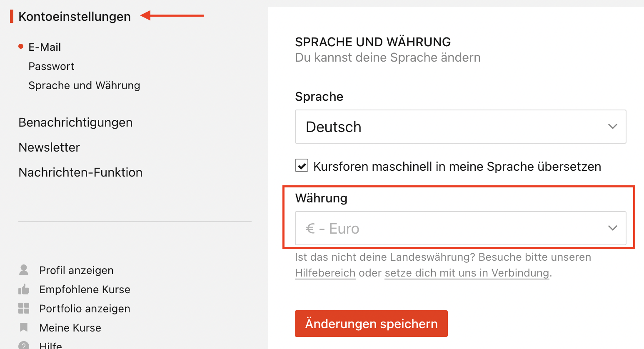Open Newsletter settings
Image resolution: width=644 pixels, height=349 pixels.
pos(49,147)
